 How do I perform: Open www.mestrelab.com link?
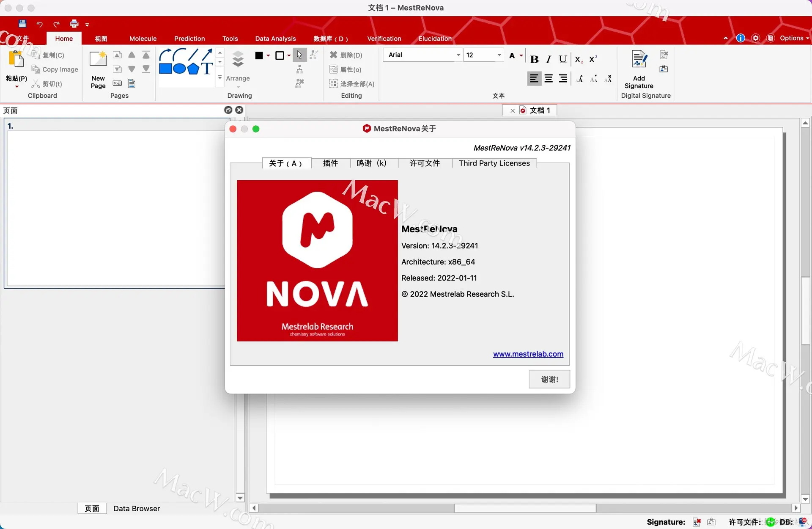pyautogui.click(x=528, y=354)
